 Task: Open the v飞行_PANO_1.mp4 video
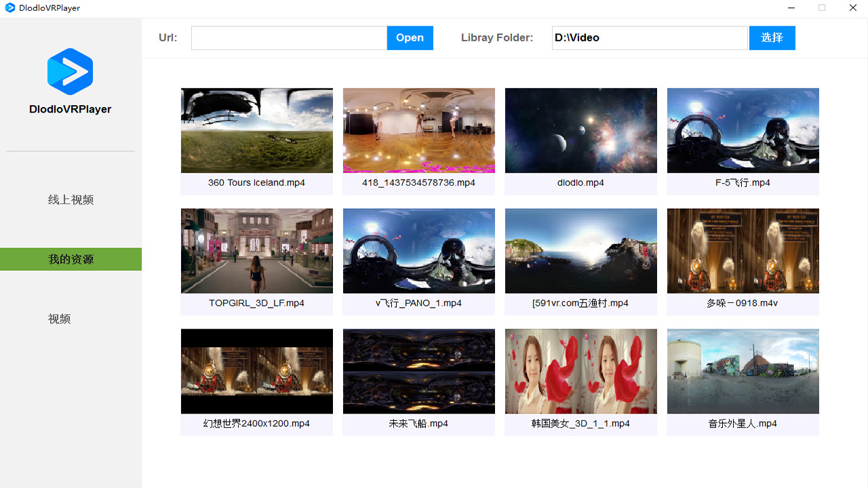[x=418, y=250]
